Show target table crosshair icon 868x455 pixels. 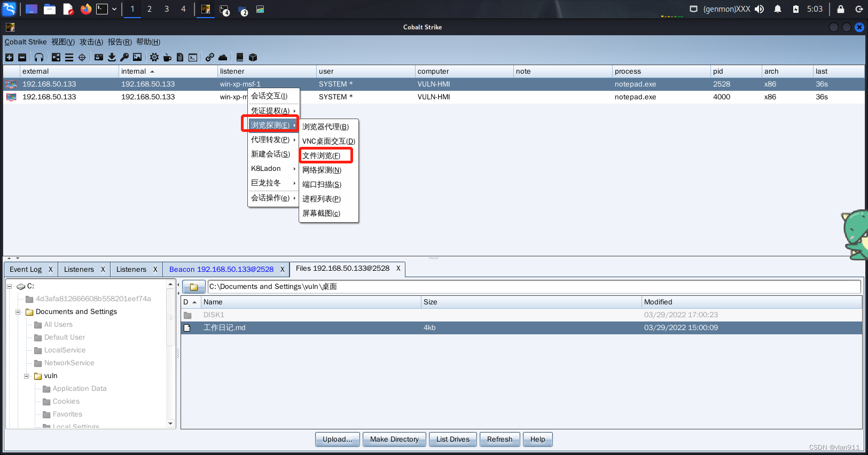[82, 57]
